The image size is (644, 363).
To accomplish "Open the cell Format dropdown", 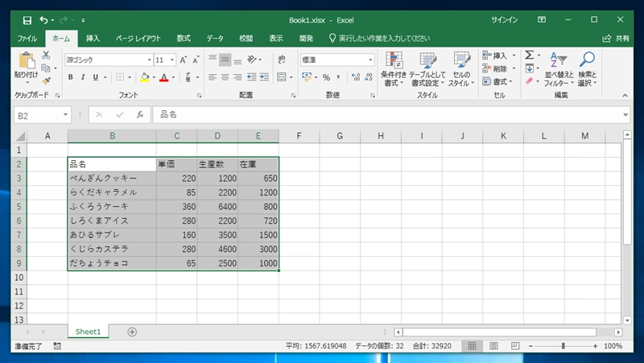I will (x=510, y=81).
